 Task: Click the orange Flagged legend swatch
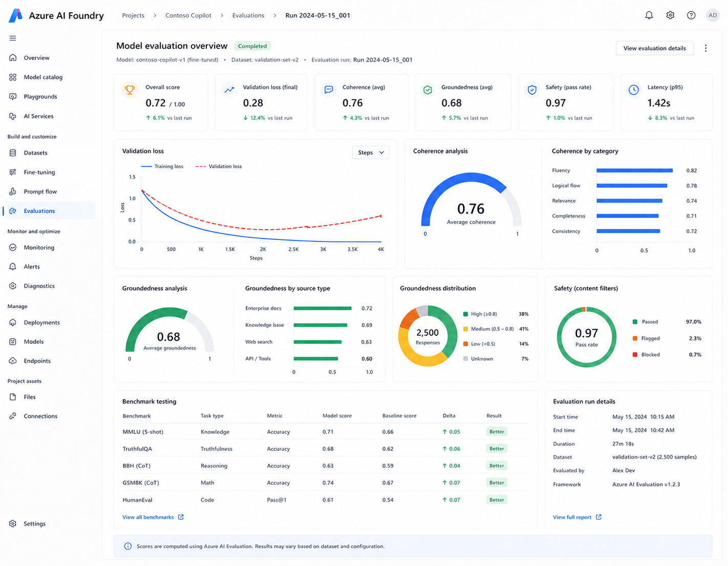pos(635,338)
